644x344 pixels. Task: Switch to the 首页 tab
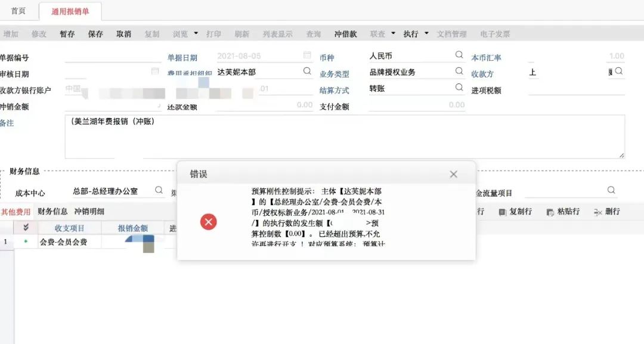(x=18, y=11)
